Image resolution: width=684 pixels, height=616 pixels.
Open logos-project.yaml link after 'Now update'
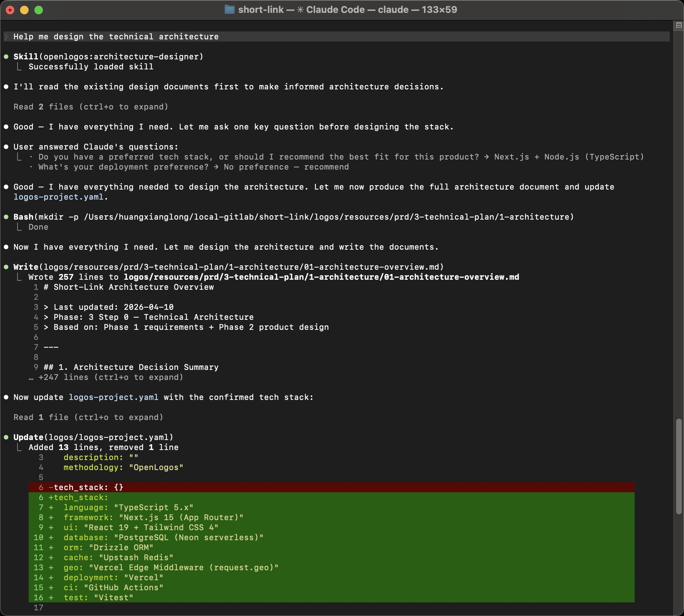113,397
